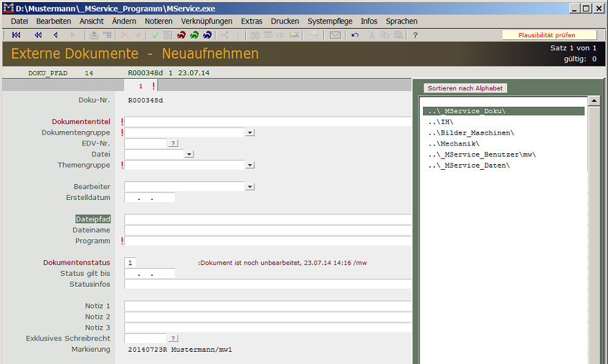This screenshot has width=608, height=364.
Task: Click the envelope mail icon
Action: 335,35
